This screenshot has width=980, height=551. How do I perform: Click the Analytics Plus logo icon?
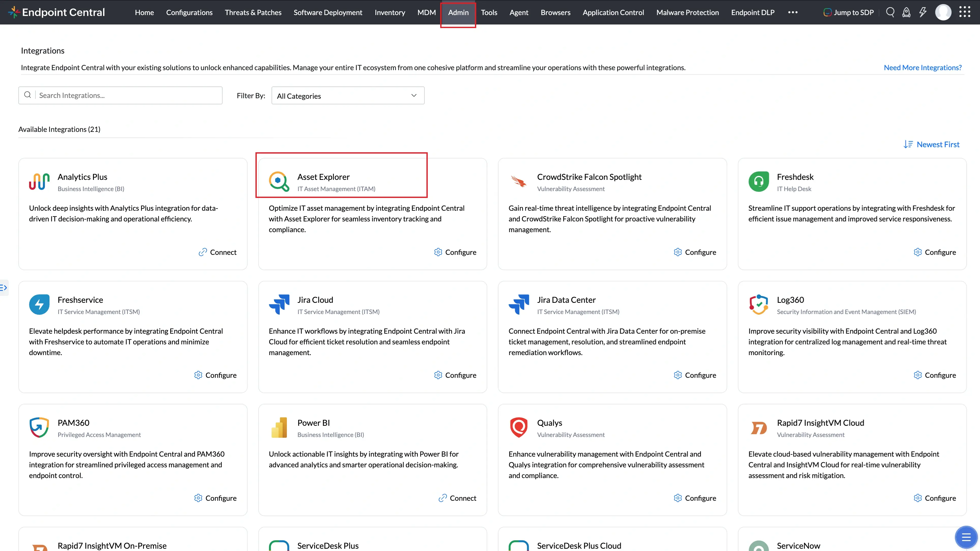(x=39, y=182)
